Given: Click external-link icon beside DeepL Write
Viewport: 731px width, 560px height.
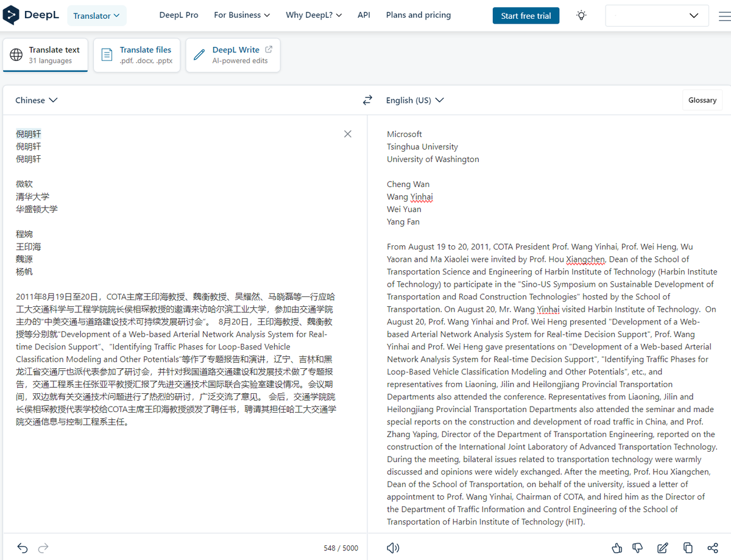Looking at the screenshot, I should pyautogui.click(x=269, y=49).
